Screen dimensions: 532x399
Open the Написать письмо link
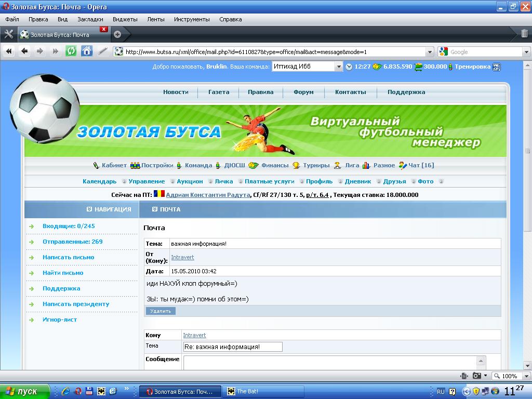pyautogui.click(x=68, y=257)
